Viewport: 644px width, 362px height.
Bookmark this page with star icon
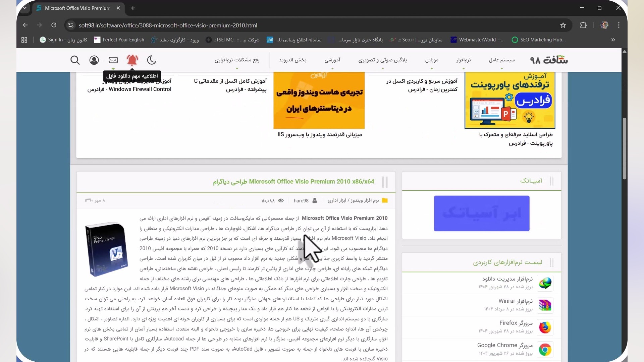point(563,25)
